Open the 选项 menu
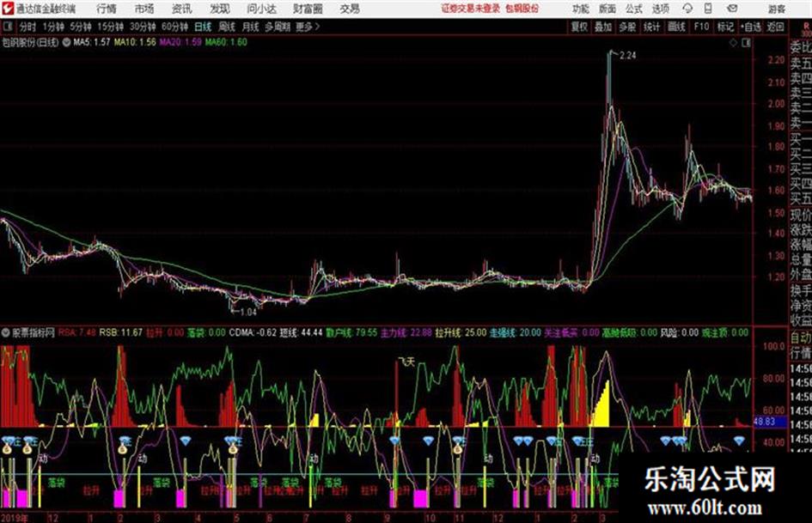 pos(660,9)
